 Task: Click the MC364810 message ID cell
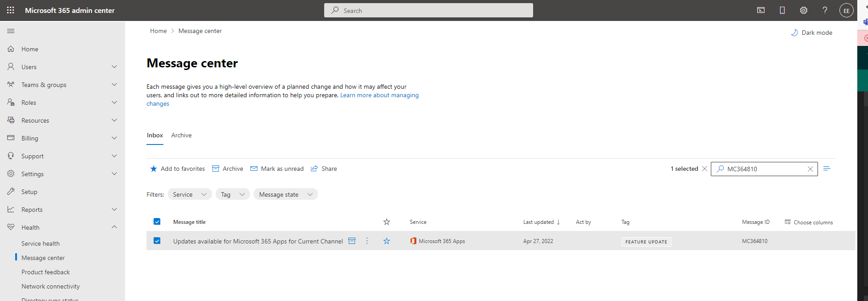tap(755, 241)
